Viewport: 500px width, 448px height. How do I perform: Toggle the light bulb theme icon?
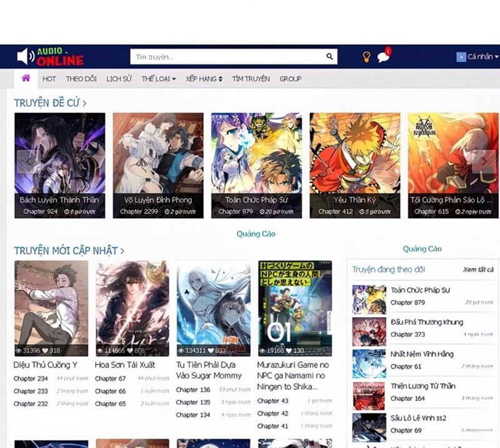pyautogui.click(x=366, y=57)
